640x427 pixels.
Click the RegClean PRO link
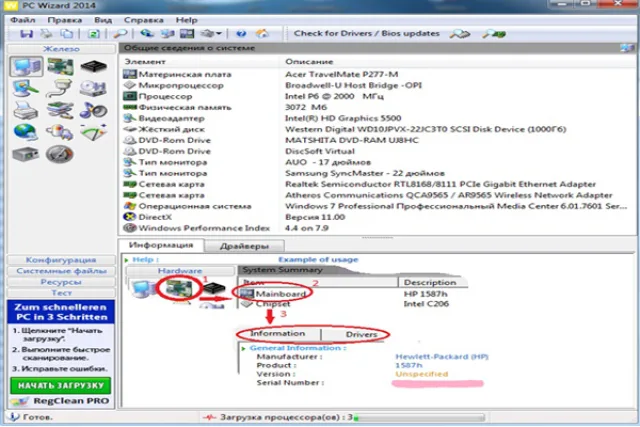click(71, 401)
